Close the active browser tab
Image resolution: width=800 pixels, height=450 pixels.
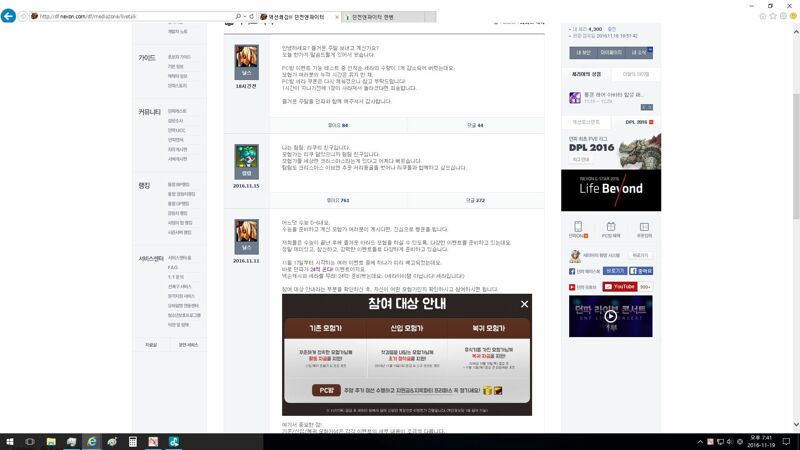pos(337,17)
